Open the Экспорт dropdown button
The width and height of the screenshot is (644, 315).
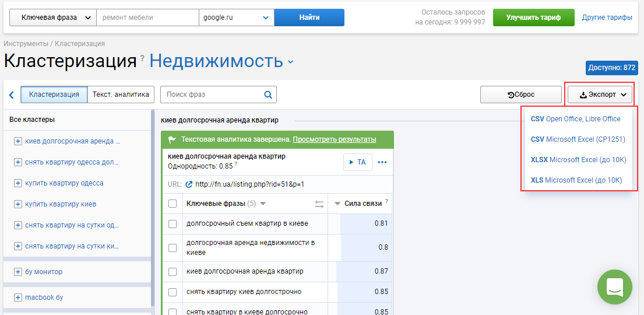[600, 94]
